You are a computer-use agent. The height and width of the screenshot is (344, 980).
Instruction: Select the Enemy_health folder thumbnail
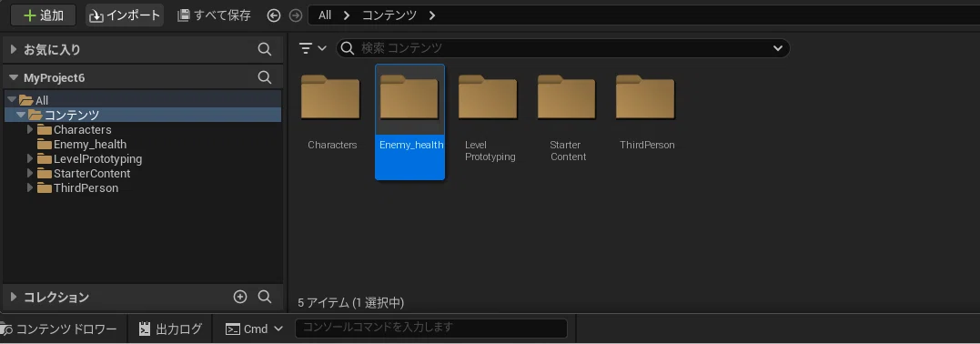point(409,98)
